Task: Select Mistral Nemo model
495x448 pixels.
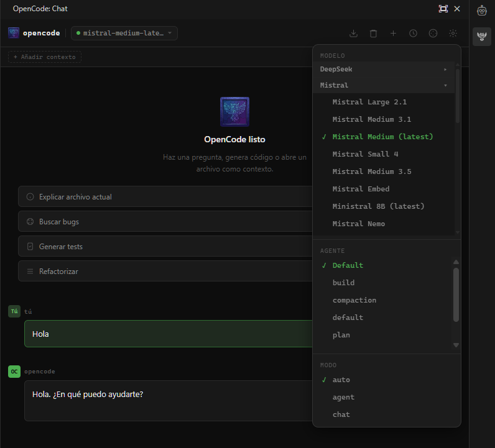Action: click(384, 224)
